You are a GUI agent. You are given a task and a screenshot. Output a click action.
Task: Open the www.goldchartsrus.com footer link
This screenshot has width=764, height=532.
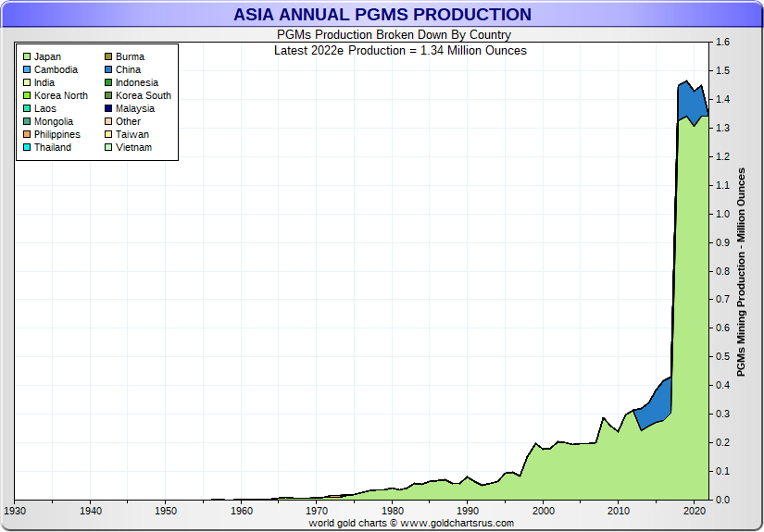point(457,524)
